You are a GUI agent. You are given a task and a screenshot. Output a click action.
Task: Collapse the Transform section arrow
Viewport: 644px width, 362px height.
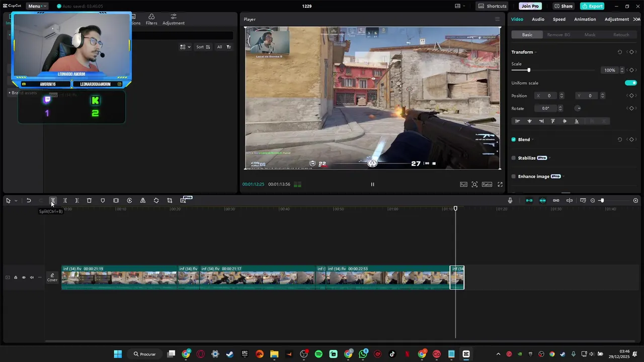coord(535,52)
